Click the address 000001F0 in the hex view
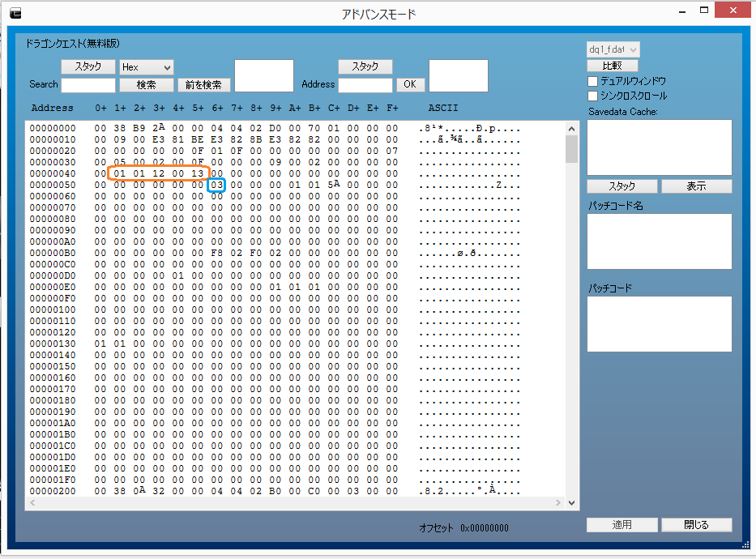Screen dimensions: 756x559 pyautogui.click(x=53, y=480)
